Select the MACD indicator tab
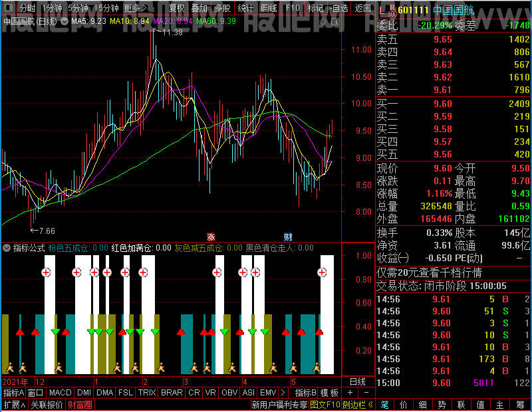Viewport: 532px width, 412px height. [x=61, y=393]
